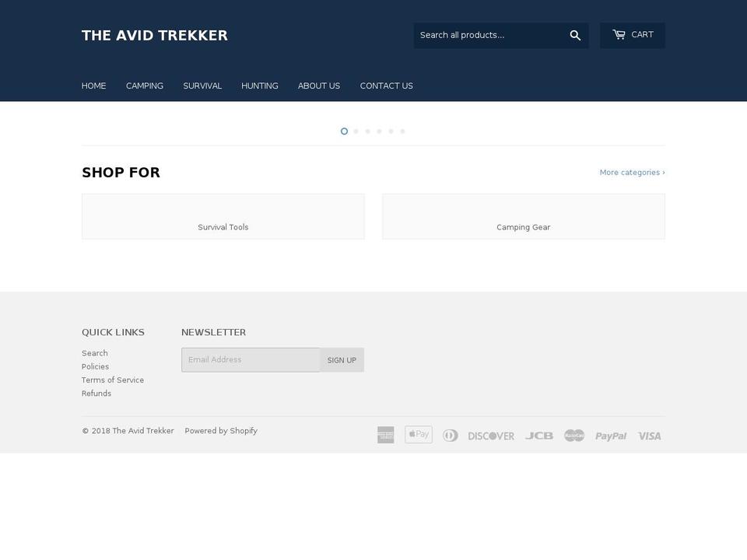
Task: Click the footer Search link
Action: [95, 353]
